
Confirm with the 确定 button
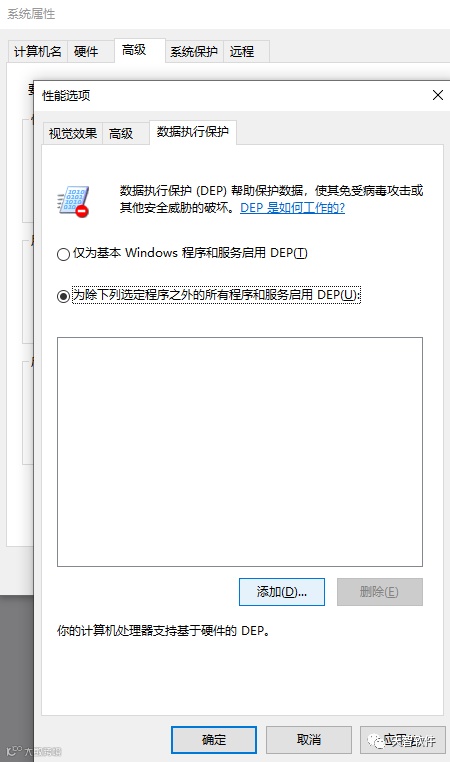pyautogui.click(x=214, y=740)
